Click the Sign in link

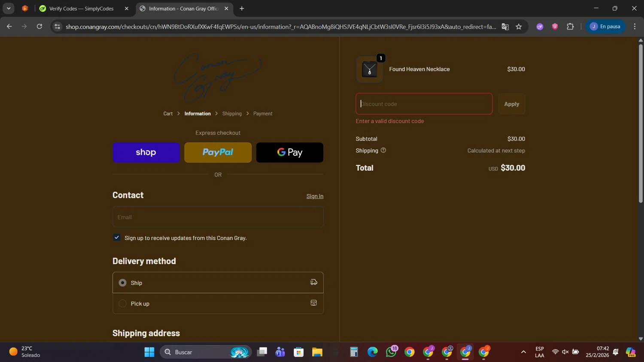(x=315, y=196)
